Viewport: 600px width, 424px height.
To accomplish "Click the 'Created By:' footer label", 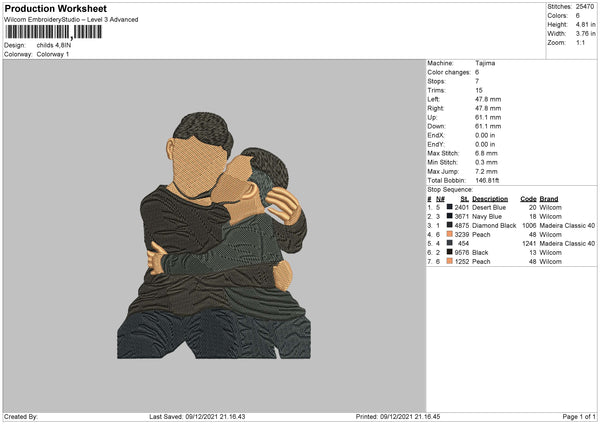I will 21,416.
